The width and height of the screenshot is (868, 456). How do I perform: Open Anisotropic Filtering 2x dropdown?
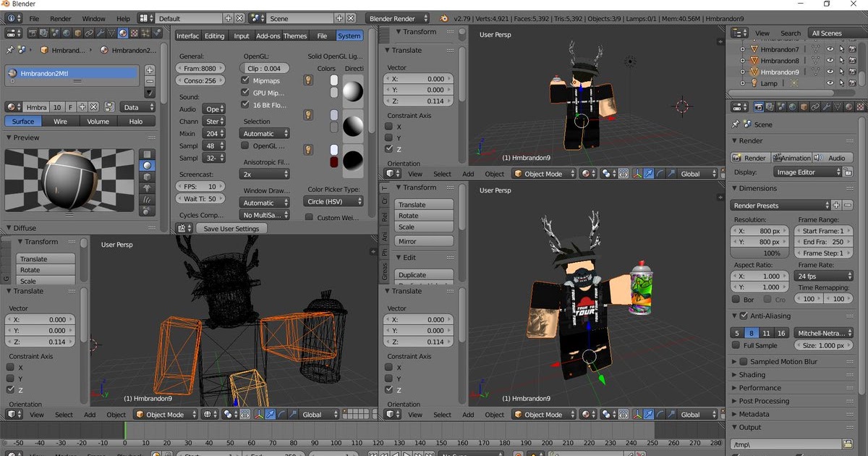[264, 174]
